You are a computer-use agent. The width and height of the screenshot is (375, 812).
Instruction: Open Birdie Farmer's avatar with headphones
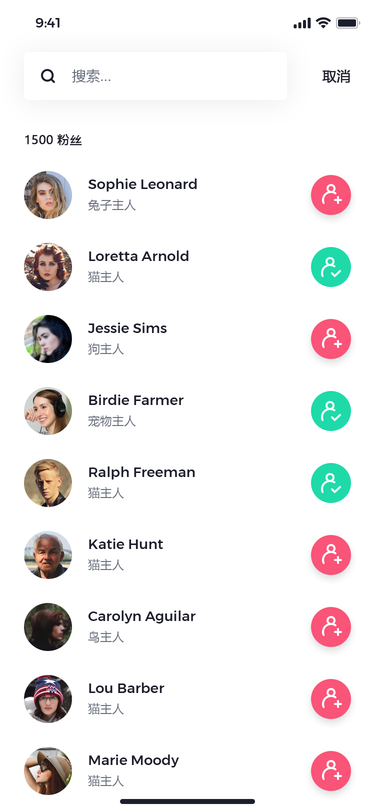(48, 411)
